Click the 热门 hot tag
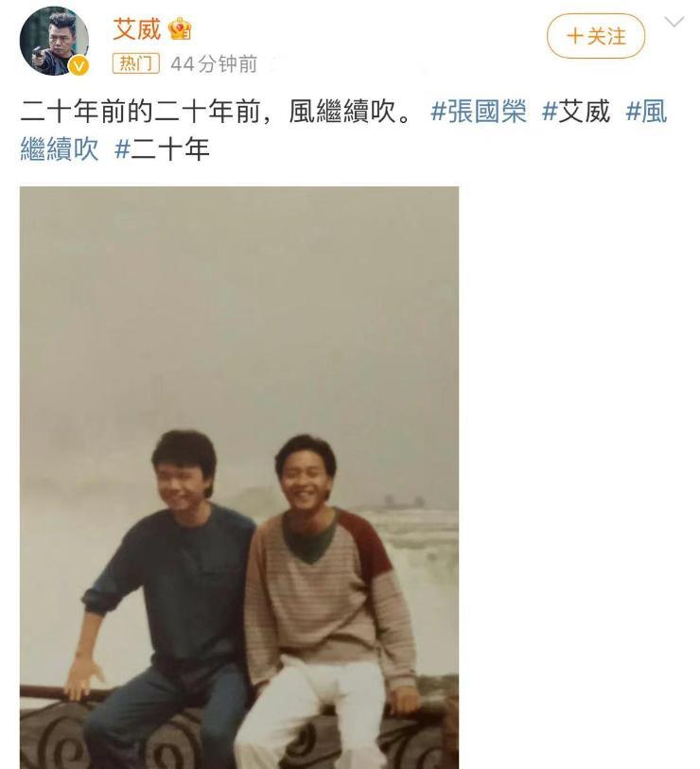The image size is (700, 769). 136,63
